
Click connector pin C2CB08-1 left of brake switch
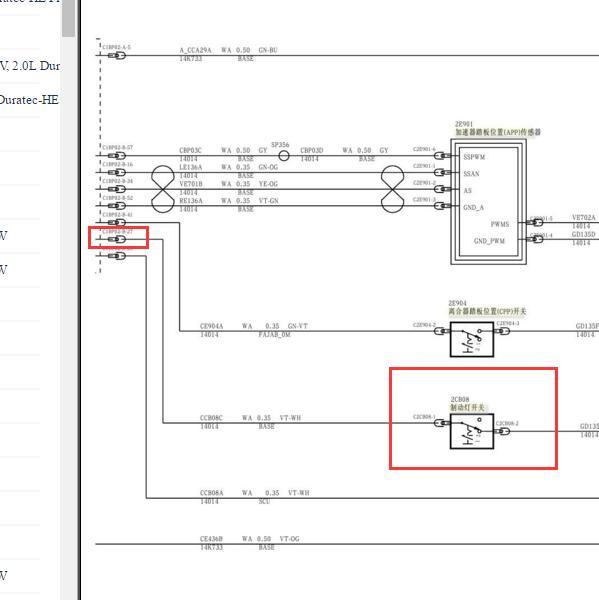(442, 423)
